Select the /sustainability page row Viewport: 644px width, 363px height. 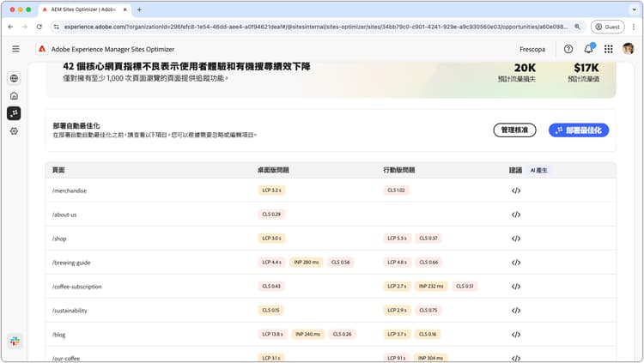point(331,311)
